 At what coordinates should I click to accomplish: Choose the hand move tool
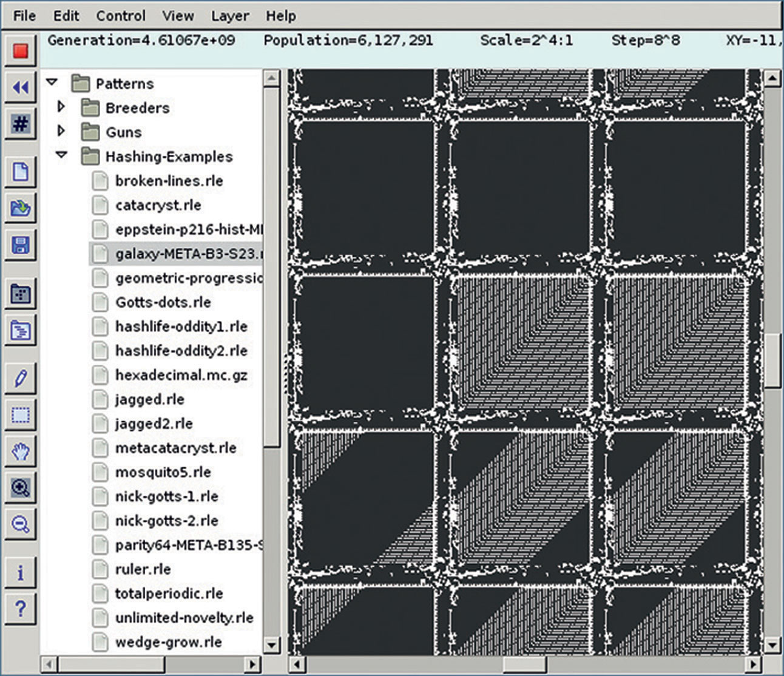21,451
